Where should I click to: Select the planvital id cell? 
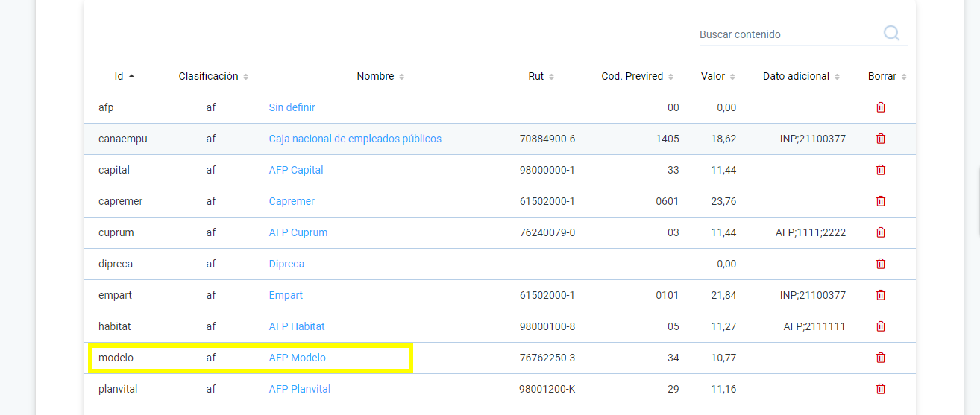click(118, 389)
